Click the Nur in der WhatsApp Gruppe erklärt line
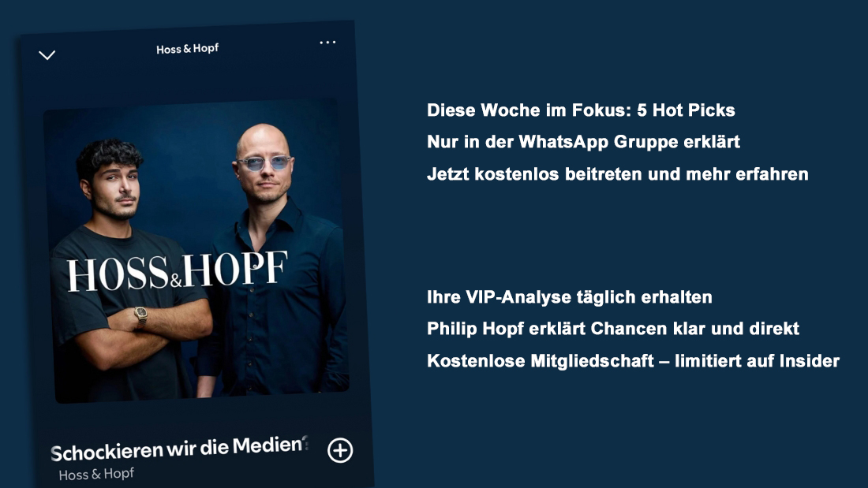868x488 pixels. [x=583, y=142]
